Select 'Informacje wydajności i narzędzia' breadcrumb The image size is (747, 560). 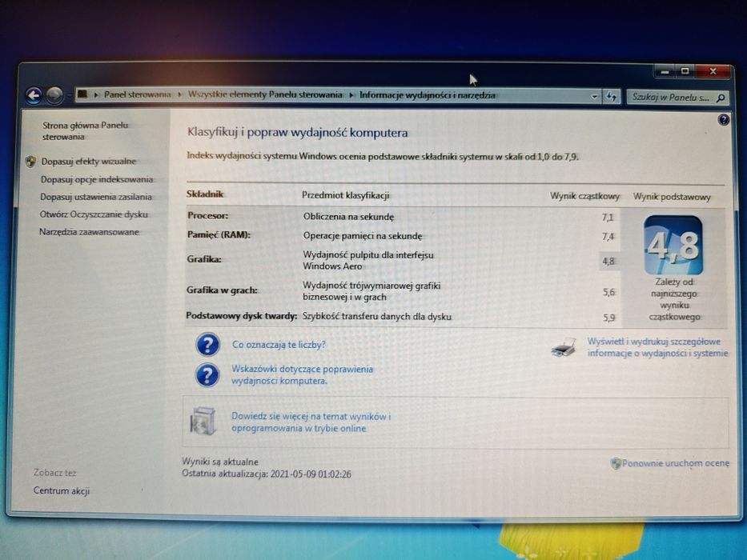click(427, 95)
